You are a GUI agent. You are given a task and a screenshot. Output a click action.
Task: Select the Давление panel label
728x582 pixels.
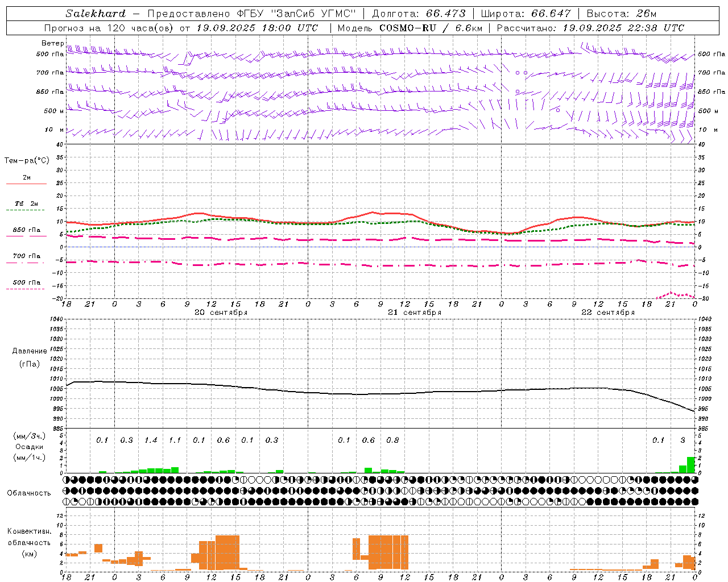coord(30,351)
